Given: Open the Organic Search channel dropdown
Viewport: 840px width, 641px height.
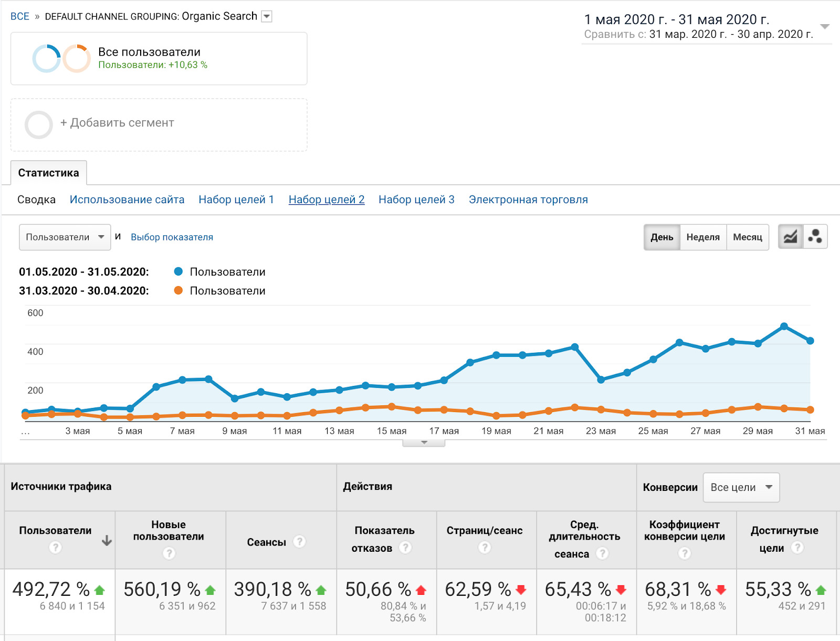Looking at the screenshot, I should tap(267, 16).
